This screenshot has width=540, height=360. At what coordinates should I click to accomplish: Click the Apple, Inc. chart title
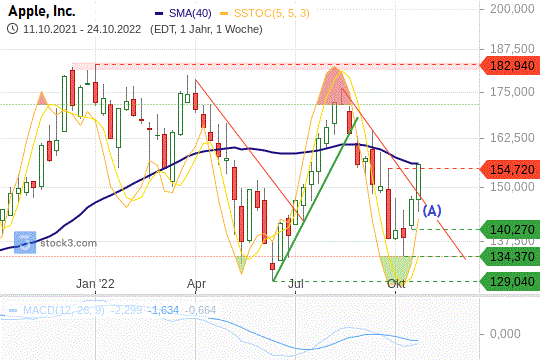pyautogui.click(x=42, y=11)
